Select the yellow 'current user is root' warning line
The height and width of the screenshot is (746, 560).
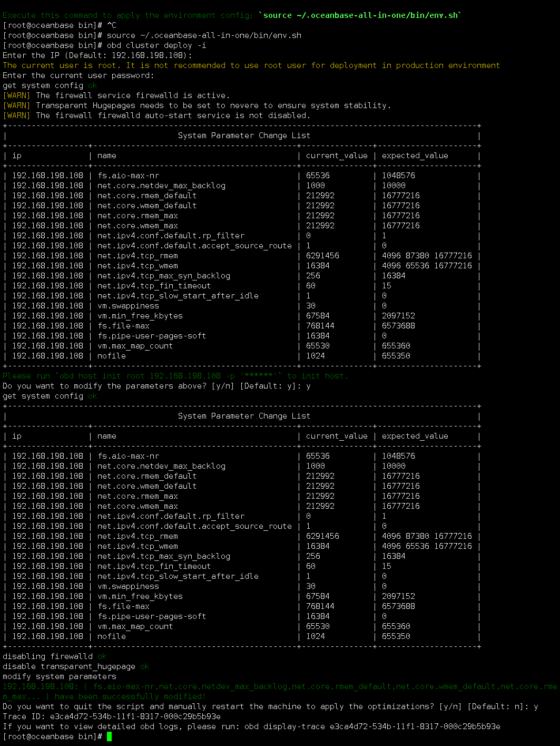click(251, 65)
